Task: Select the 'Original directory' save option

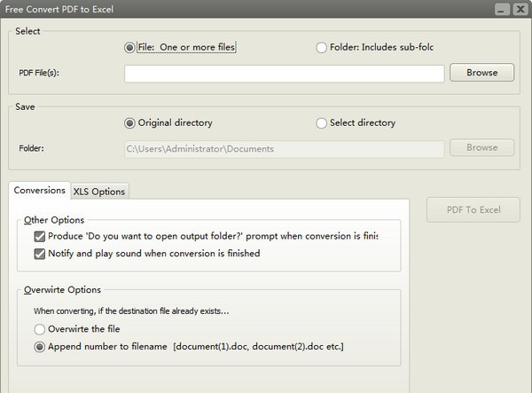Action: click(130, 123)
